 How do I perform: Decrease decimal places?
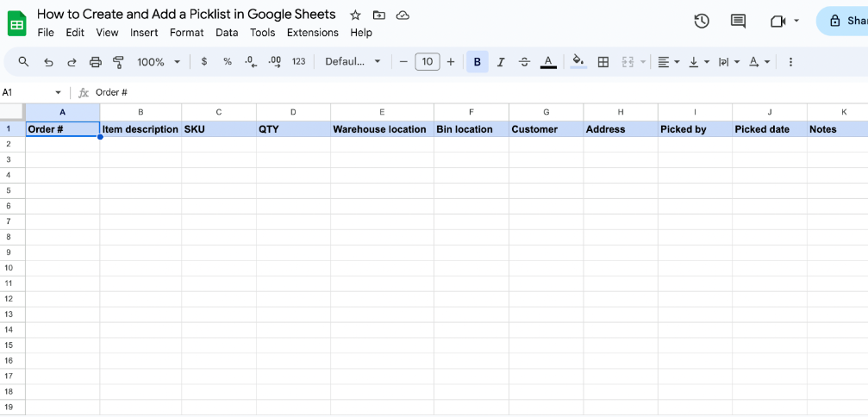pyautogui.click(x=251, y=62)
